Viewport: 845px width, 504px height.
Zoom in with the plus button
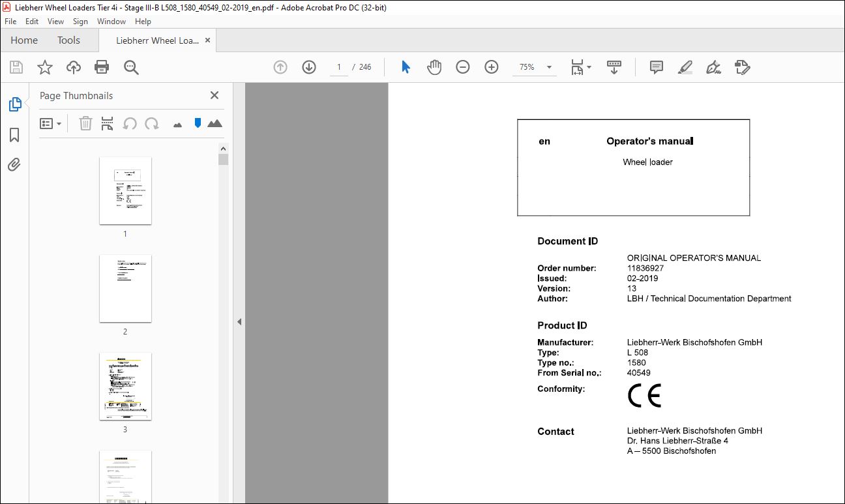492,67
